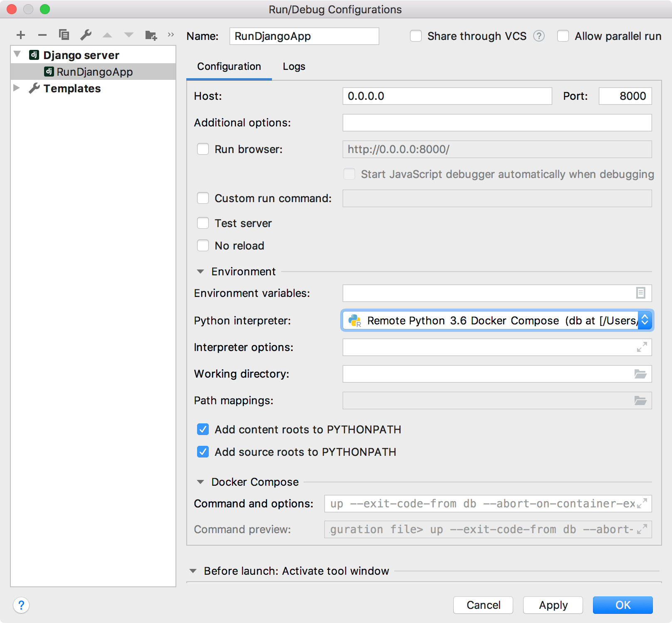This screenshot has height=623, width=672.
Task: Click the Host input field
Action: click(x=447, y=96)
